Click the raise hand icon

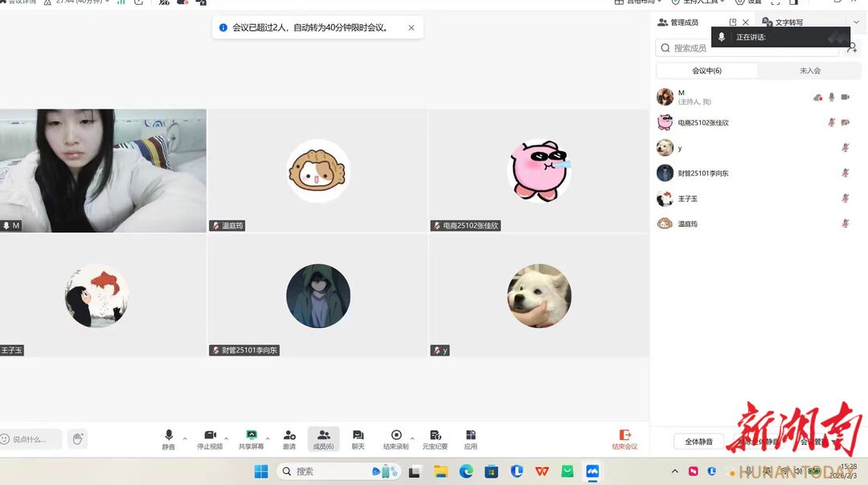pyautogui.click(x=77, y=438)
